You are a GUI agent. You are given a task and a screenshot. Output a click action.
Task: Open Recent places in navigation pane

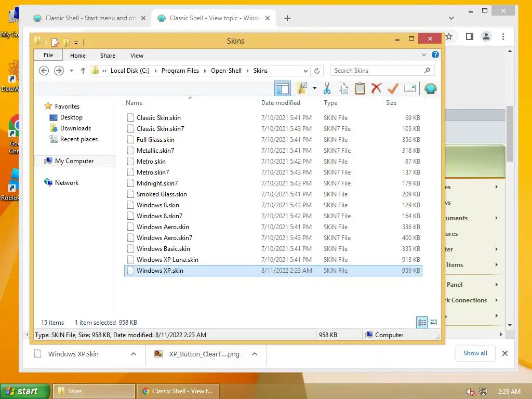(79, 139)
